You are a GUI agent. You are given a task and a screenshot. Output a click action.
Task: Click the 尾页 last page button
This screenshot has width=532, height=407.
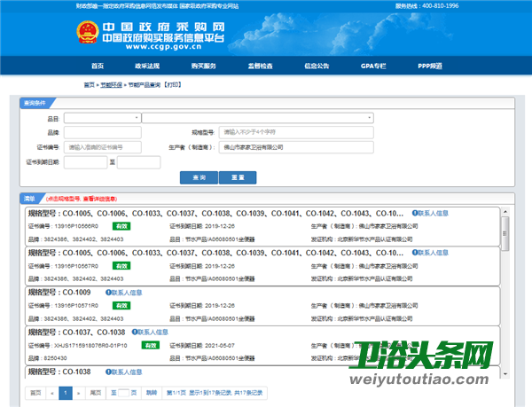[x=94, y=392]
